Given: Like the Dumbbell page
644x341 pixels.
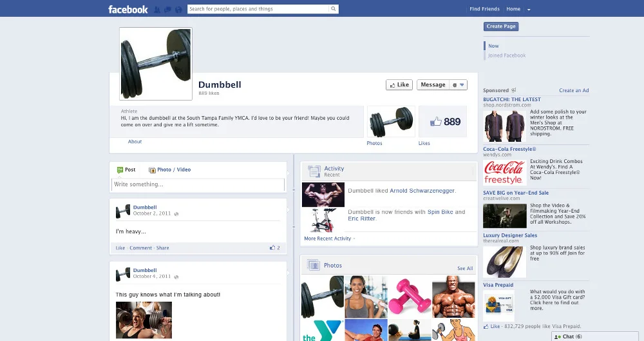Looking at the screenshot, I should coord(399,84).
